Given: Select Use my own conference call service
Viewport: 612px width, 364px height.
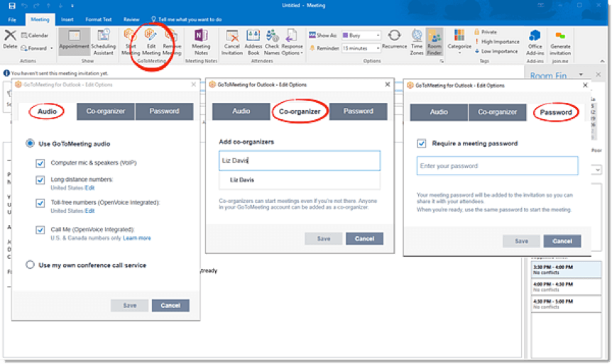Looking at the screenshot, I should point(30,265).
